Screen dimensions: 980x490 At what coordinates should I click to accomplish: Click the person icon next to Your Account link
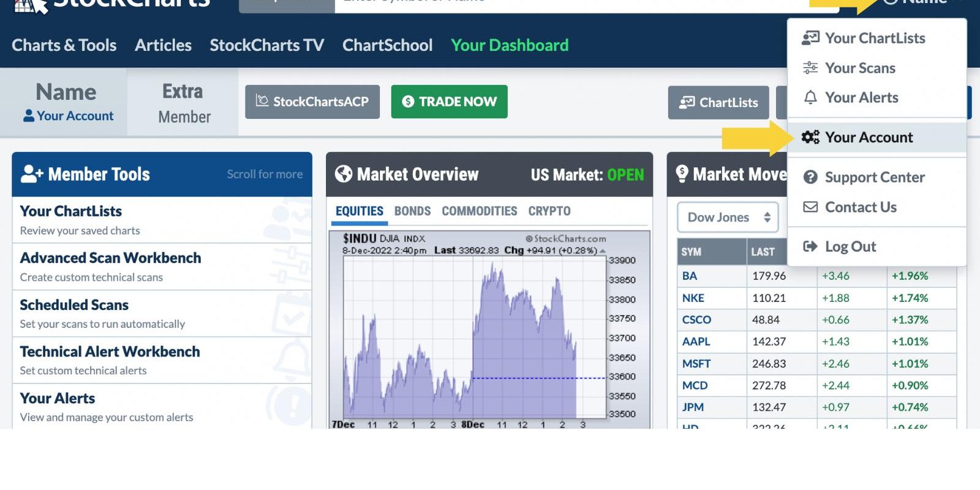click(28, 116)
